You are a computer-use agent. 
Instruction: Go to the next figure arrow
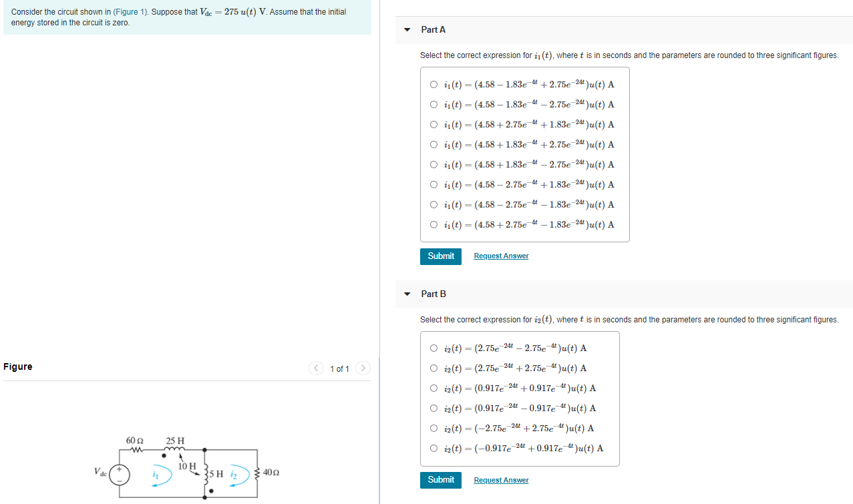click(x=363, y=368)
